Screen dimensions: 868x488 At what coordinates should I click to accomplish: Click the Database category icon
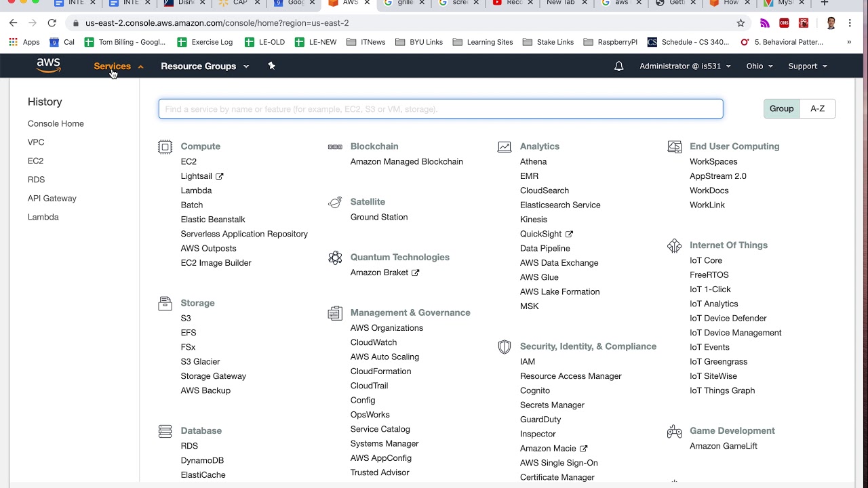[165, 431]
